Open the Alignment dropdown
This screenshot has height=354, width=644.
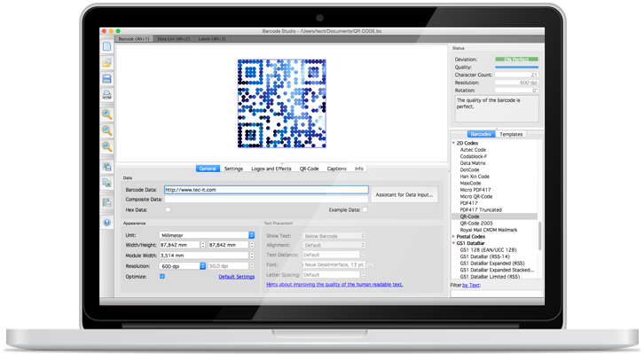pyautogui.click(x=334, y=245)
